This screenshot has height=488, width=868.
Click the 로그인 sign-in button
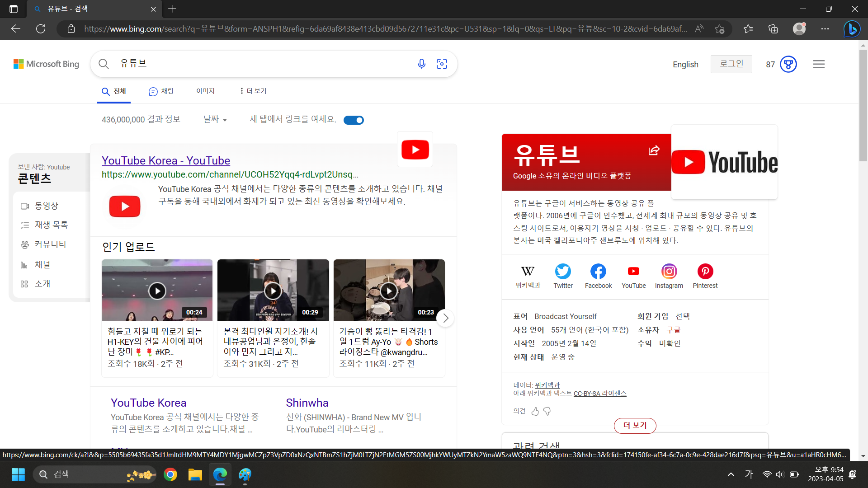[731, 64]
